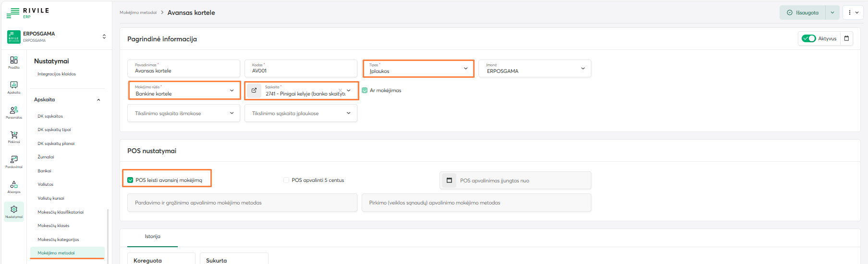Switch to the Istorija tab

point(153,237)
